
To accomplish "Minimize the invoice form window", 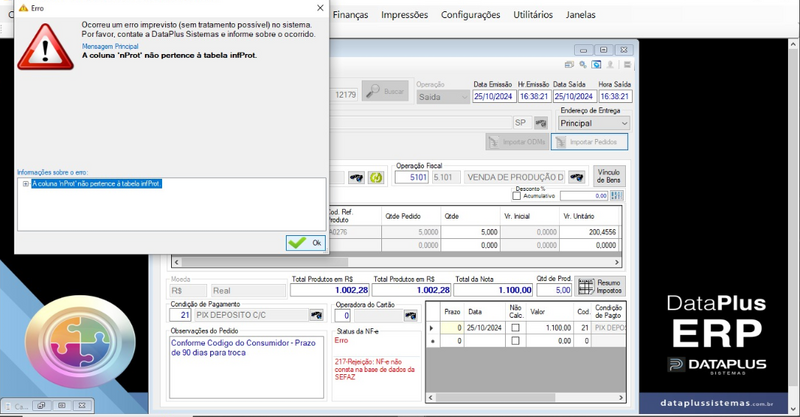I will 583,50.
